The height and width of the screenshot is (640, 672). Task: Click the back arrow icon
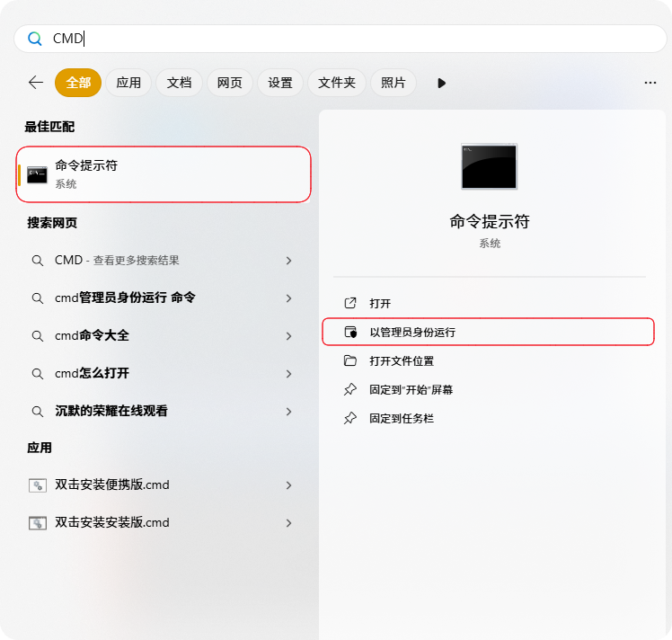(x=36, y=83)
